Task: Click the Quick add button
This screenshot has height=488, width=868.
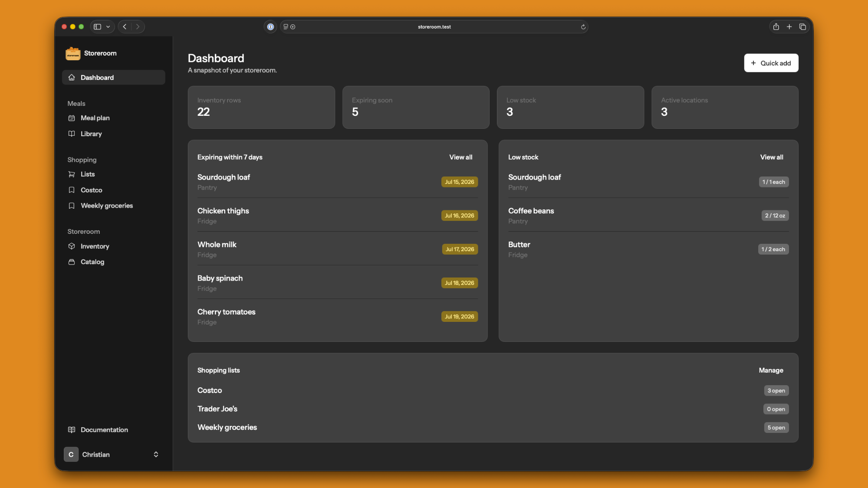Action: coord(771,63)
